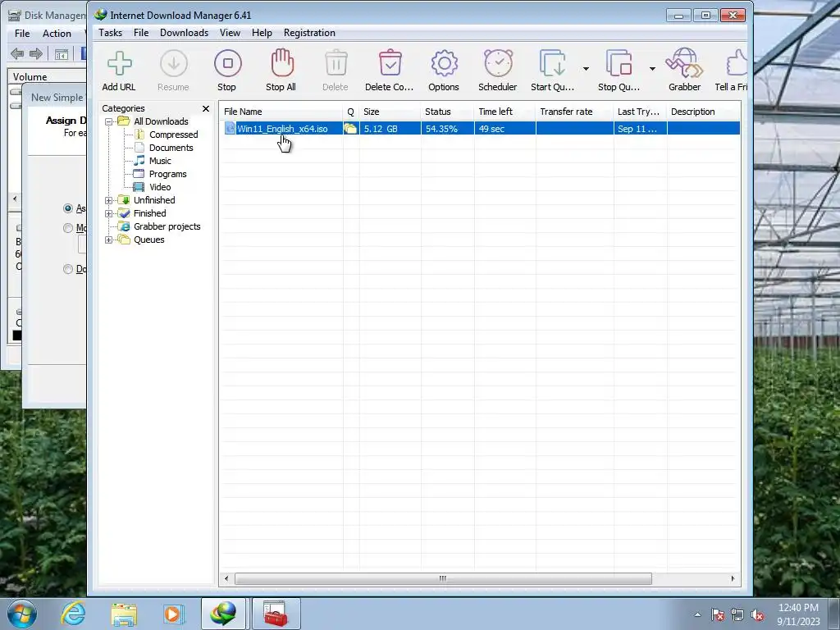Image resolution: width=840 pixels, height=630 pixels.
Task: Select the Documents category
Action: click(171, 148)
